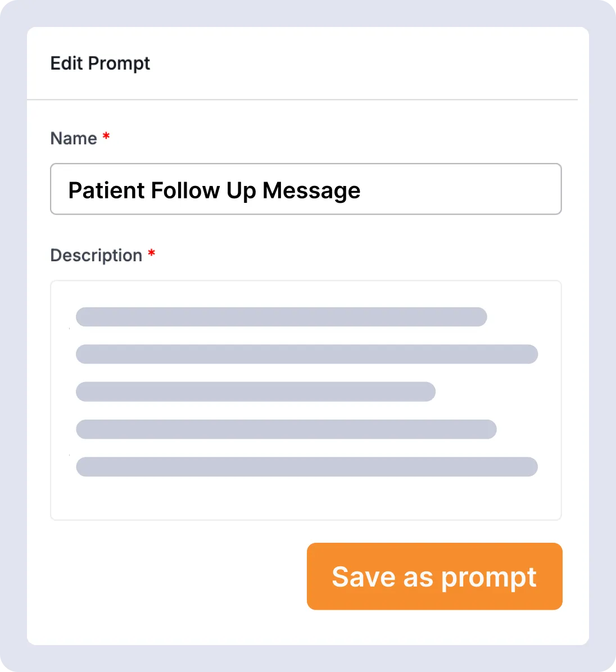Click the red asterisk next to Description

coord(152,253)
